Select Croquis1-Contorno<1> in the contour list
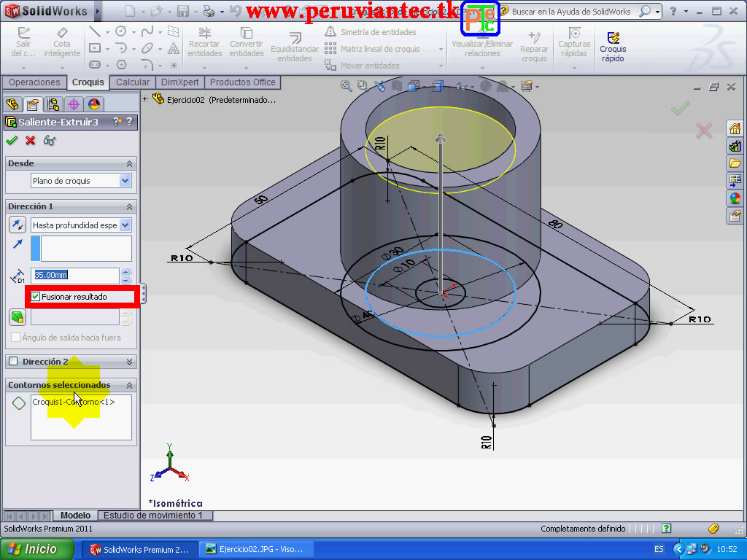The width and height of the screenshot is (747, 560). [x=74, y=402]
